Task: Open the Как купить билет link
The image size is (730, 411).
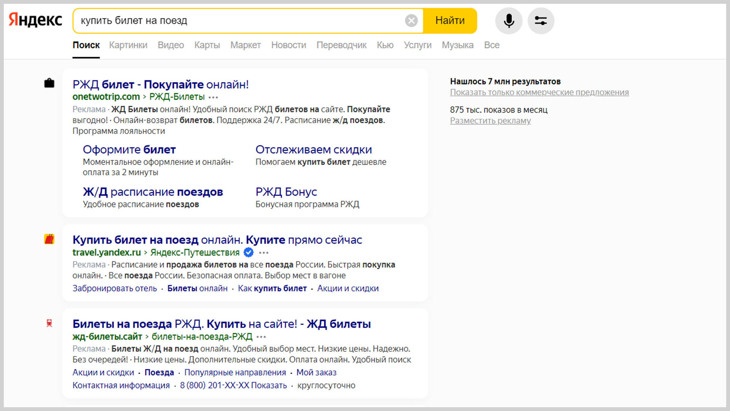Action: 272,288
